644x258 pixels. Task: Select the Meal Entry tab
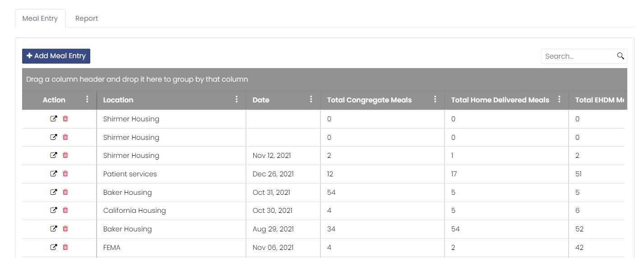tap(40, 18)
